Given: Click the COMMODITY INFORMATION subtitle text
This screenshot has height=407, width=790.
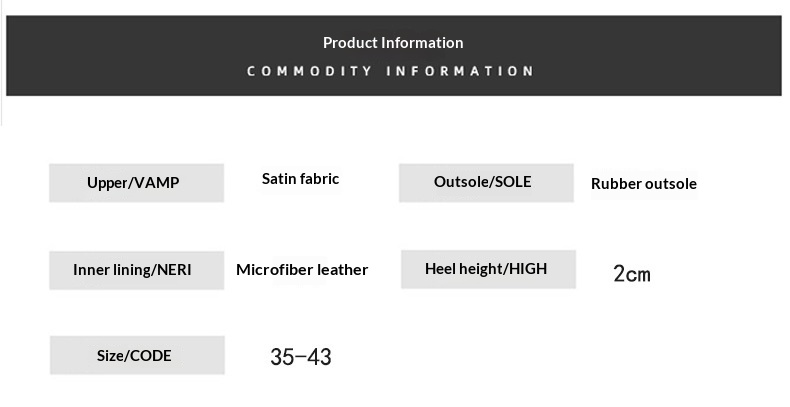Looking at the screenshot, I should (390, 71).
